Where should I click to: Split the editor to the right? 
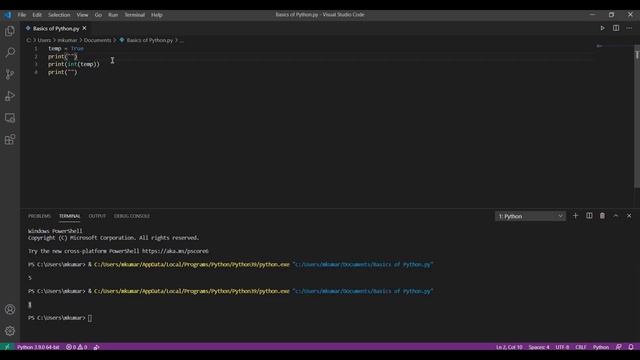point(616,28)
